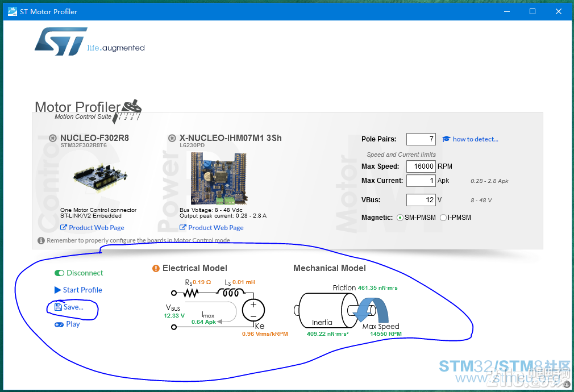The height and width of the screenshot is (392, 574).
Task: Open the how to detect link
Action: tap(475, 139)
